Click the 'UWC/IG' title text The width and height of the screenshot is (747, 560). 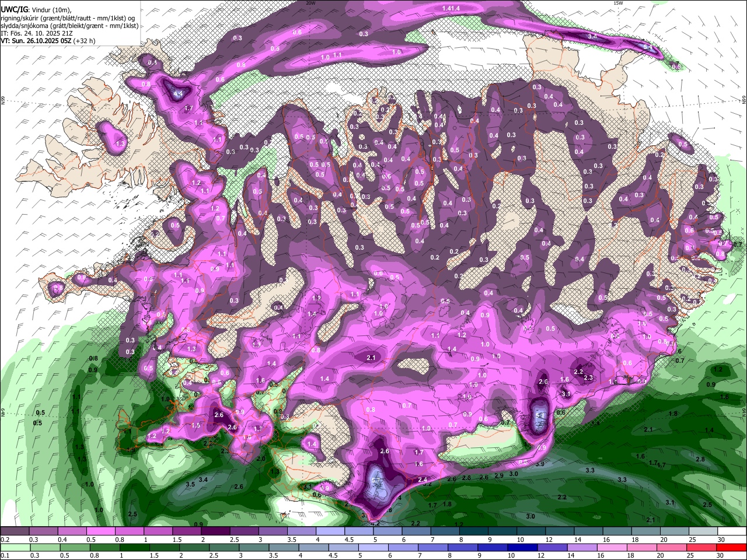(x=14, y=9)
